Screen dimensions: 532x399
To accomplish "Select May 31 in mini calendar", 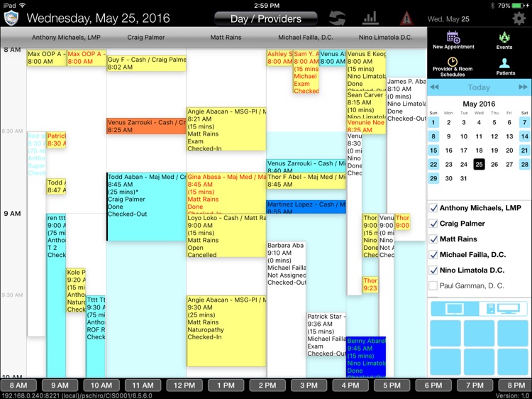I will (x=464, y=178).
